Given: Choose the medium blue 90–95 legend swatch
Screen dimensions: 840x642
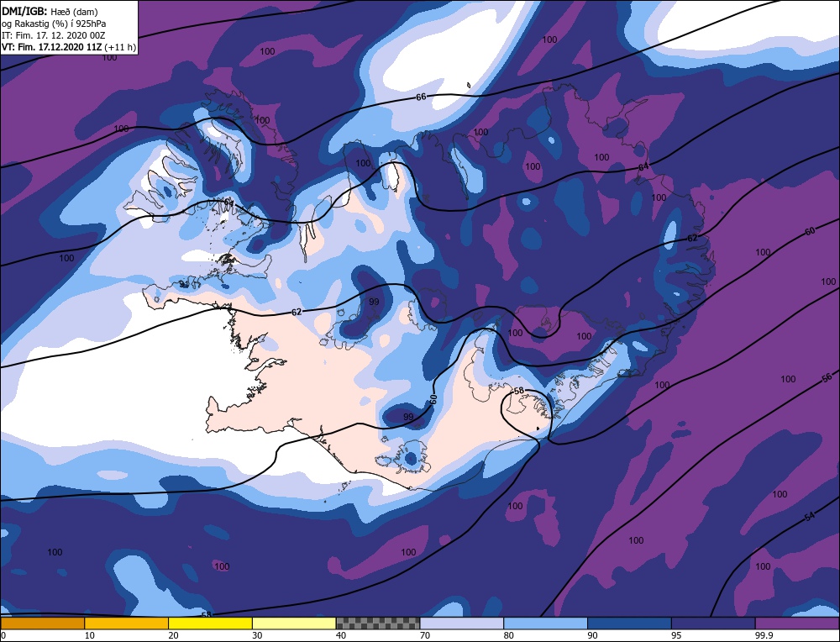Looking at the screenshot, I should tap(629, 624).
